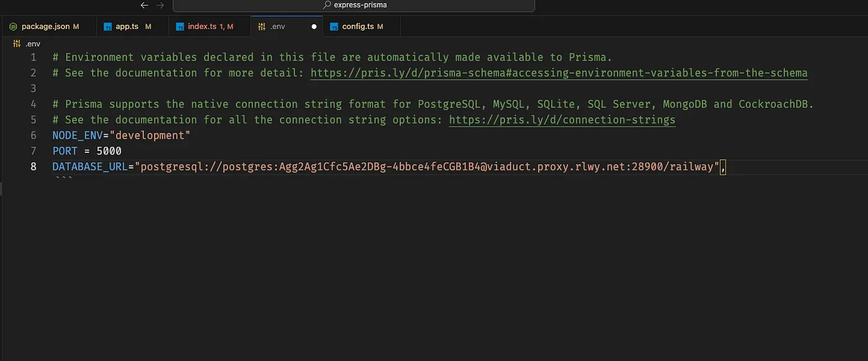Open the connection-strings documentation link
Screen dimensions: 868x361
coord(562,120)
